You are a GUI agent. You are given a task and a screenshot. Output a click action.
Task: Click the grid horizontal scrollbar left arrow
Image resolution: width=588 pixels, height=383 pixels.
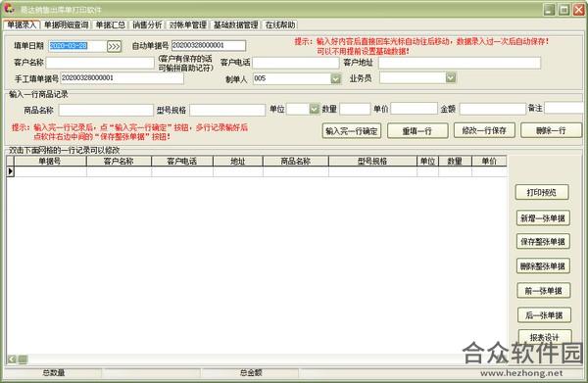point(12,359)
